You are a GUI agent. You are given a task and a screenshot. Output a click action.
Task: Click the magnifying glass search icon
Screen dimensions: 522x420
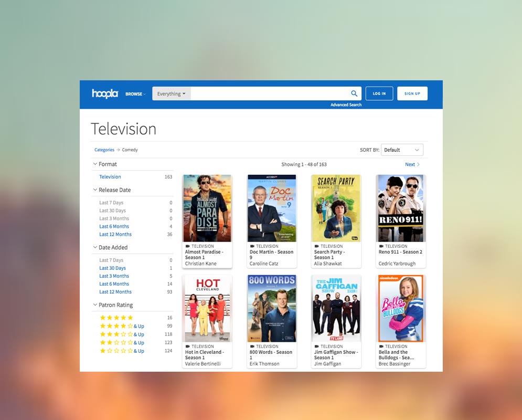coord(354,93)
